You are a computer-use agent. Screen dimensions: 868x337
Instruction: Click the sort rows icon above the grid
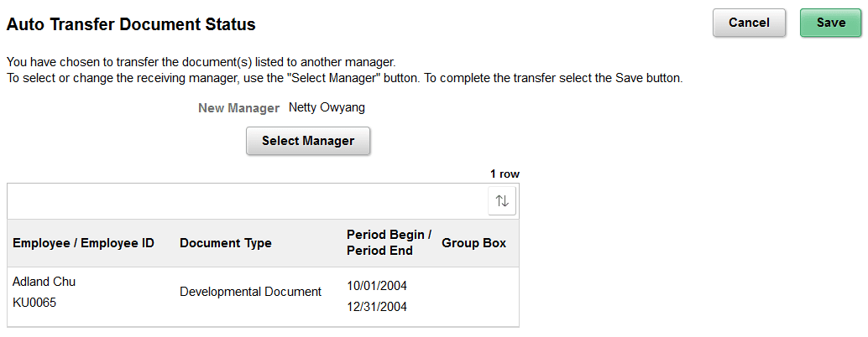pyautogui.click(x=502, y=201)
